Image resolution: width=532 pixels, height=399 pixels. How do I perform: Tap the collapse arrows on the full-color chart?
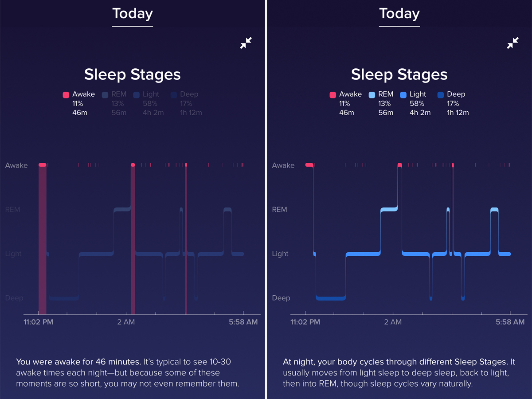513,43
